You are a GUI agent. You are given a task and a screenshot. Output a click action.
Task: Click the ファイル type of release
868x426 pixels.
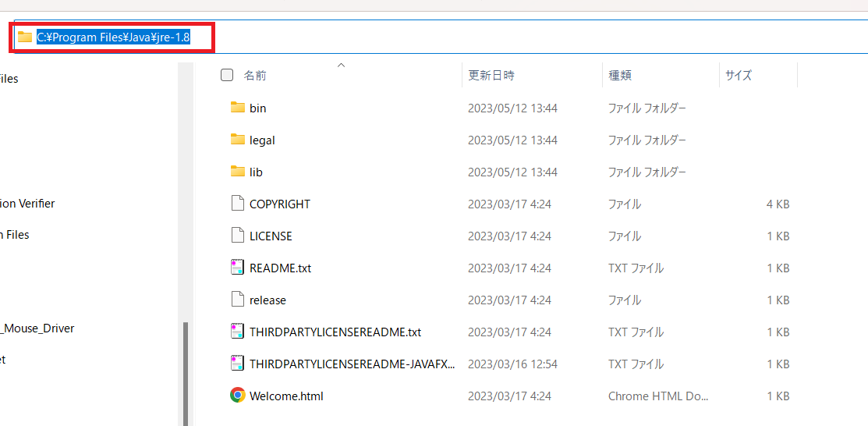click(625, 300)
